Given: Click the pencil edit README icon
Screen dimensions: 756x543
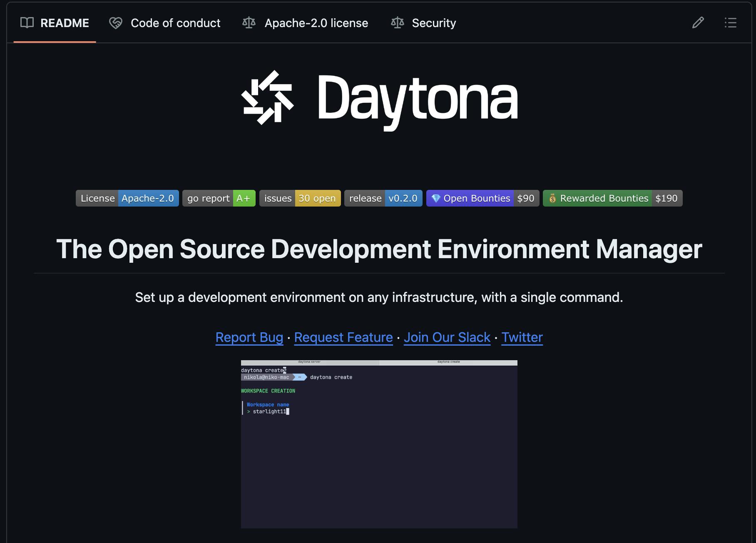Looking at the screenshot, I should (x=698, y=22).
